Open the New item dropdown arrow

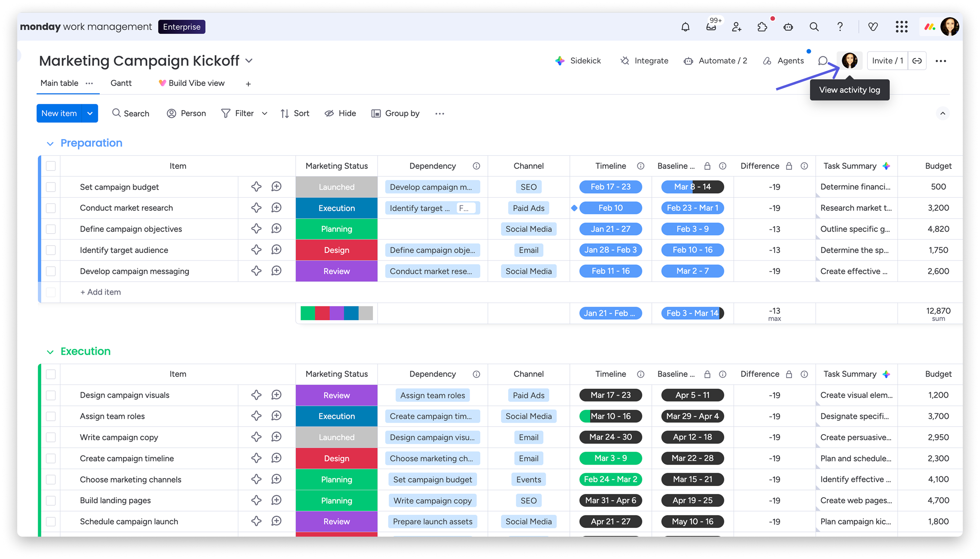tap(90, 113)
